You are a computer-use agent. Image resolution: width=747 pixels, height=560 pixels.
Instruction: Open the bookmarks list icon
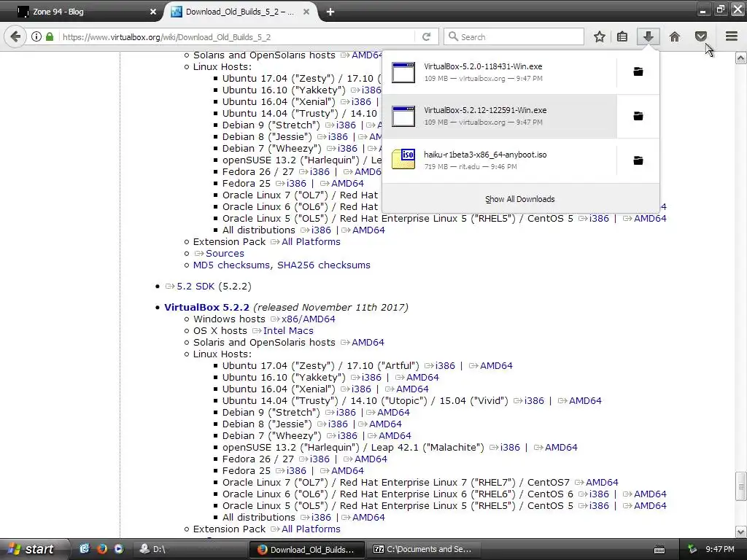pos(622,36)
